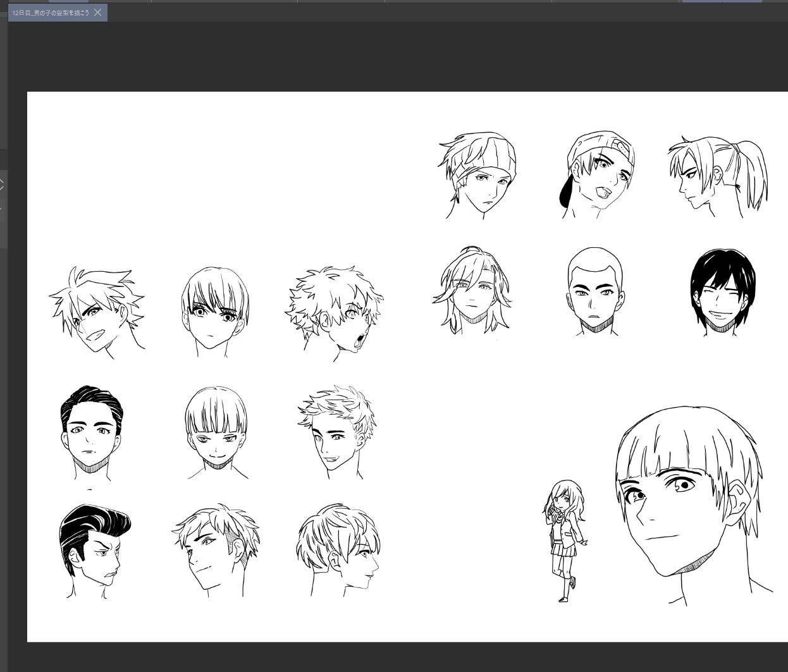Click the backward cap boy sticking tongue out

(x=597, y=174)
